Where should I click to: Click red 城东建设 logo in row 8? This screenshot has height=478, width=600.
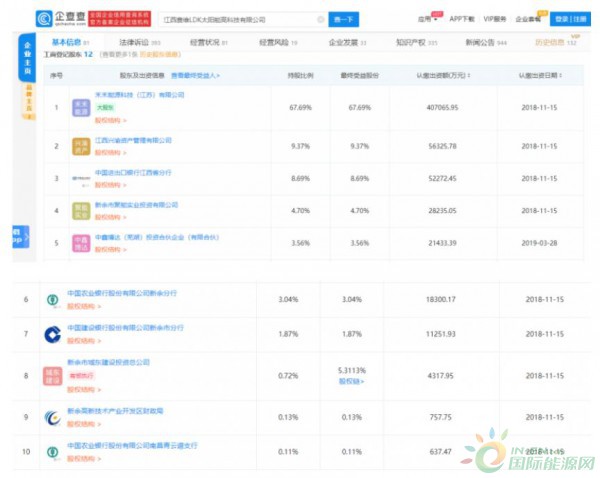click(x=52, y=376)
